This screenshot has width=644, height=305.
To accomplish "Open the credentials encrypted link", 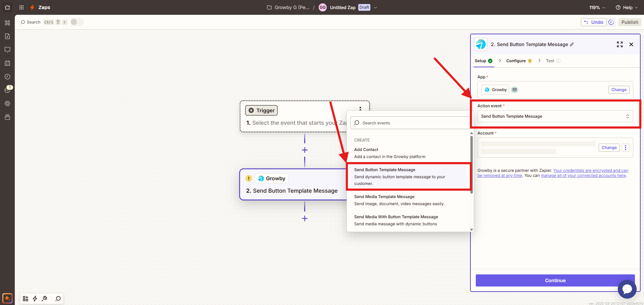I will click(553, 173).
